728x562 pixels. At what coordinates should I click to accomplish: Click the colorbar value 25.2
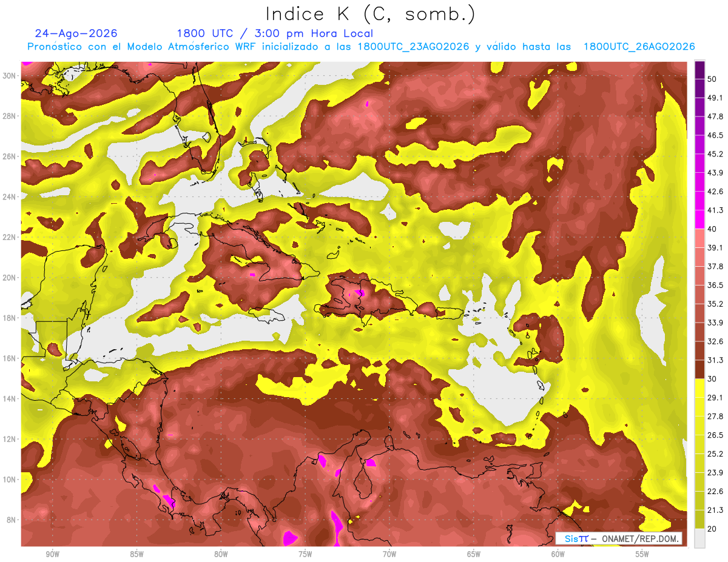coord(716,454)
